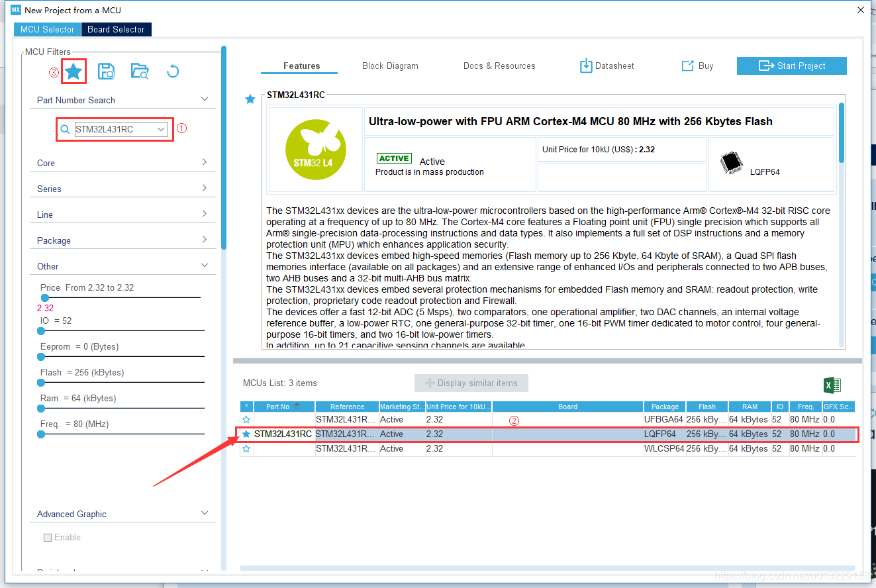Image resolution: width=876 pixels, height=588 pixels.
Task: Adjust the Ram slider handle
Action: pyautogui.click(x=41, y=408)
